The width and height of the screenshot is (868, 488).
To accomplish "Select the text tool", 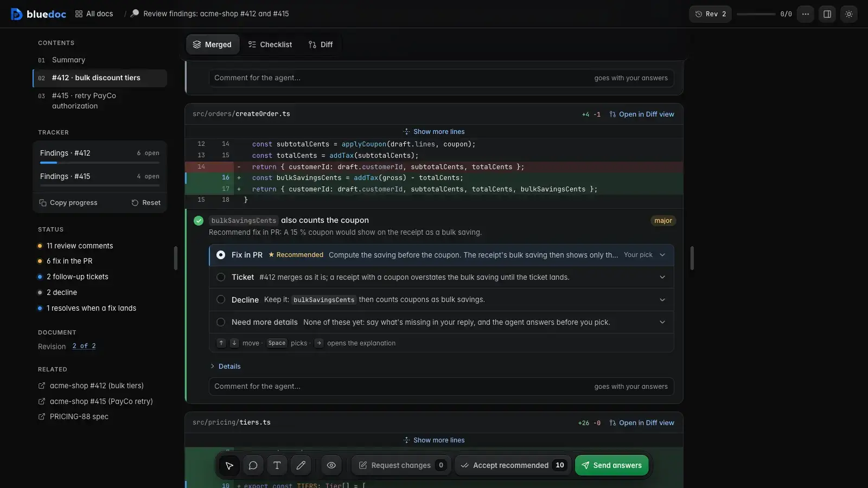I will tap(277, 465).
